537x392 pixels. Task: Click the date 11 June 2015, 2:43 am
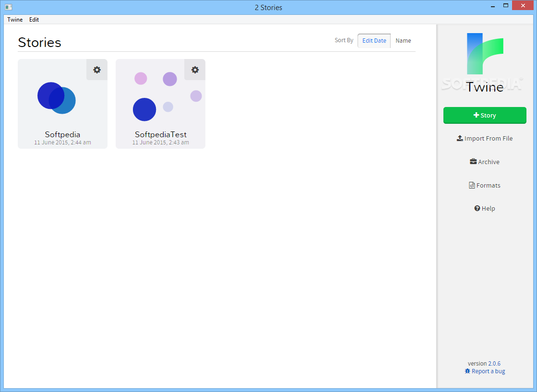click(161, 143)
